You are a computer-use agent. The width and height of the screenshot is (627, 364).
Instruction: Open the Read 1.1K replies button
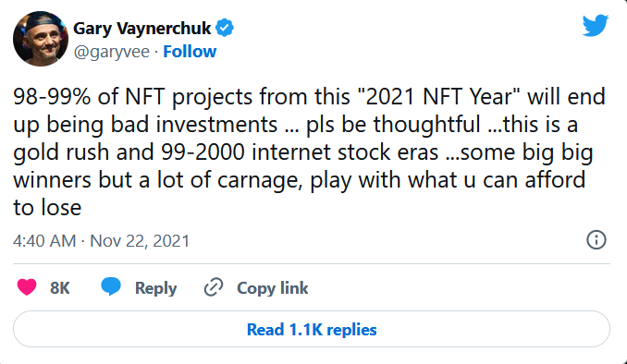pyautogui.click(x=312, y=329)
